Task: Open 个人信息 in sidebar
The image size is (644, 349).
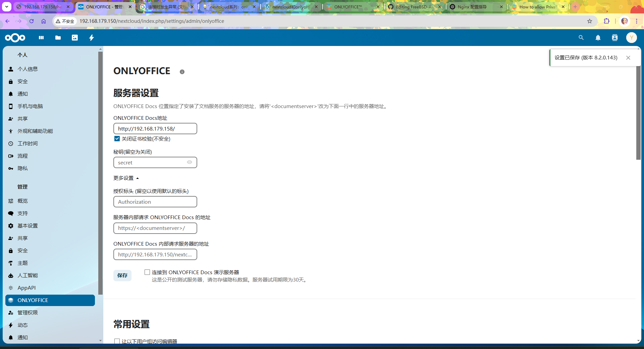Action: tap(50, 69)
